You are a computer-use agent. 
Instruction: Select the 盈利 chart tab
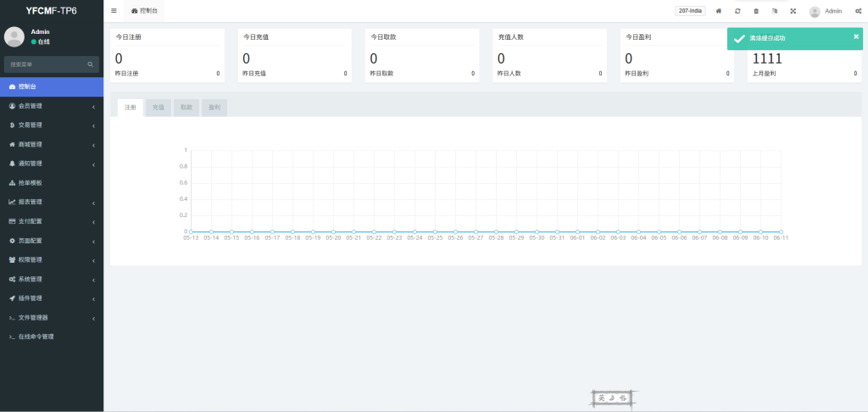[x=214, y=108]
